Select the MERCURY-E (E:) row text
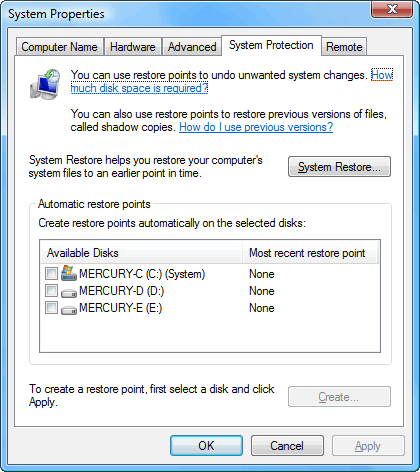 click(121, 308)
